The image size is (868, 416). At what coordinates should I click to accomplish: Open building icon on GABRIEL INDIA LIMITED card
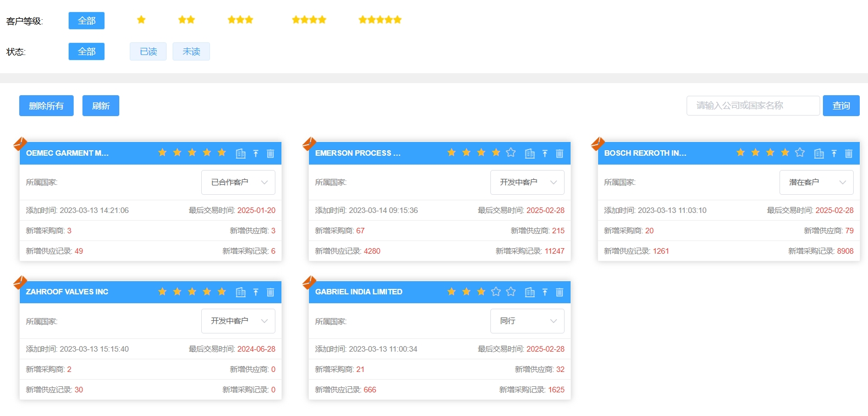(x=529, y=292)
